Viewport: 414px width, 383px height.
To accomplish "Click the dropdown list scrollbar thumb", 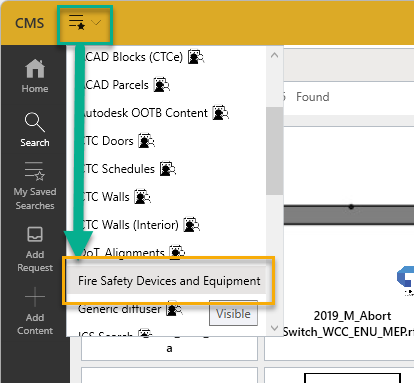I will [274, 151].
